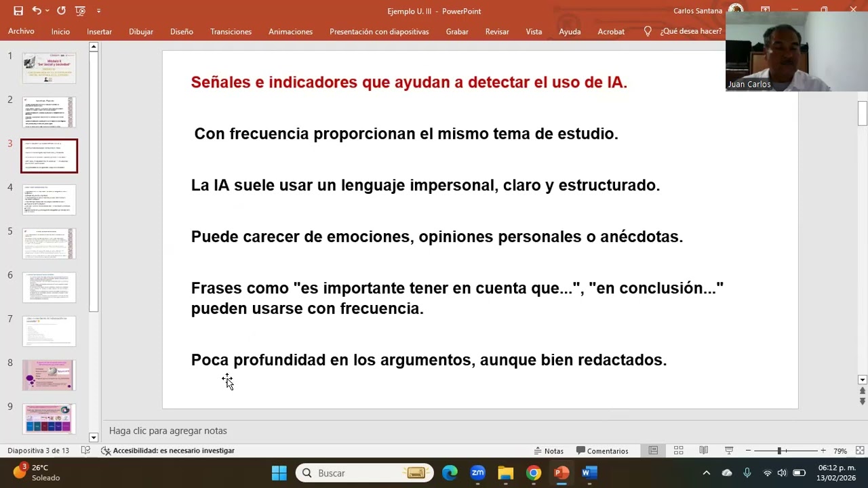
Task: Click text 'Poca profundidad en los argumentos'
Action: click(332, 360)
